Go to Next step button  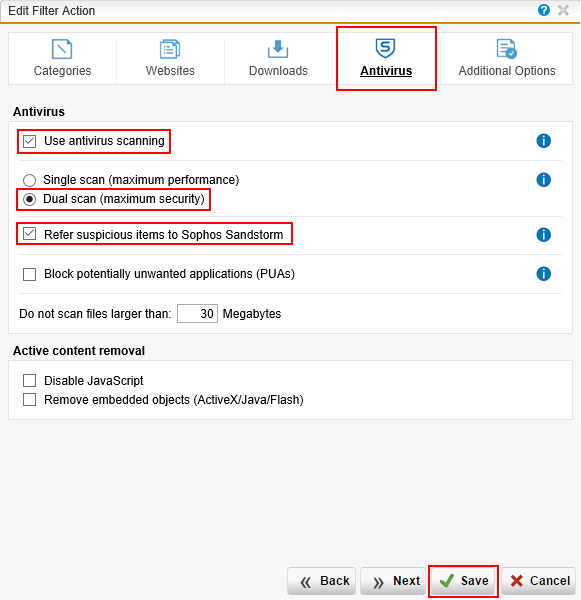click(393, 581)
